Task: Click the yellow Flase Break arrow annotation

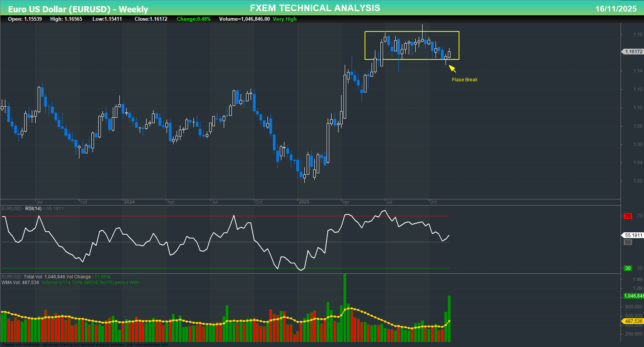Action: [x=452, y=68]
